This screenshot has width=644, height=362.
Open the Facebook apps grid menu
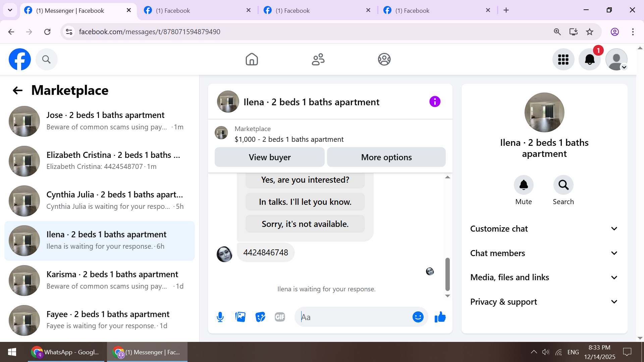(563, 60)
